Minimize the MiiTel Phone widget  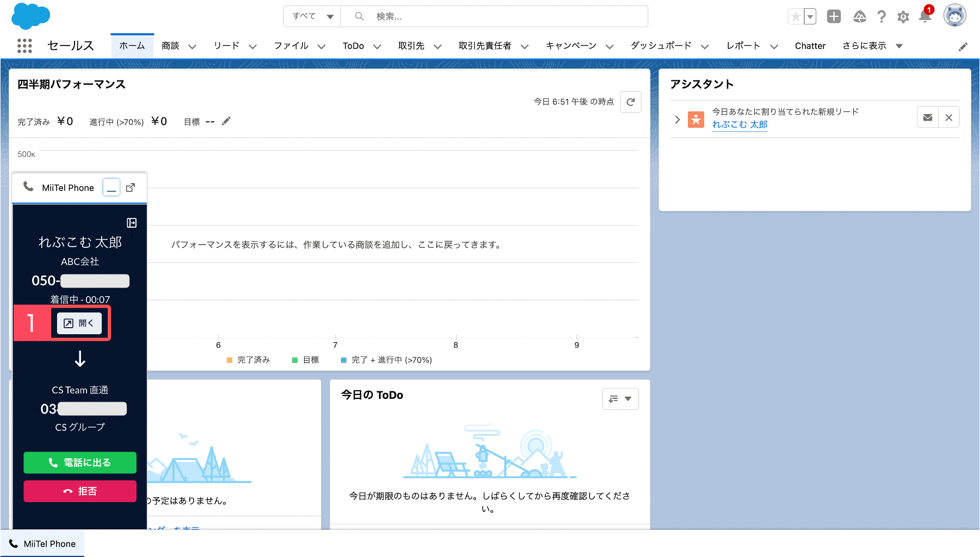point(111,187)
